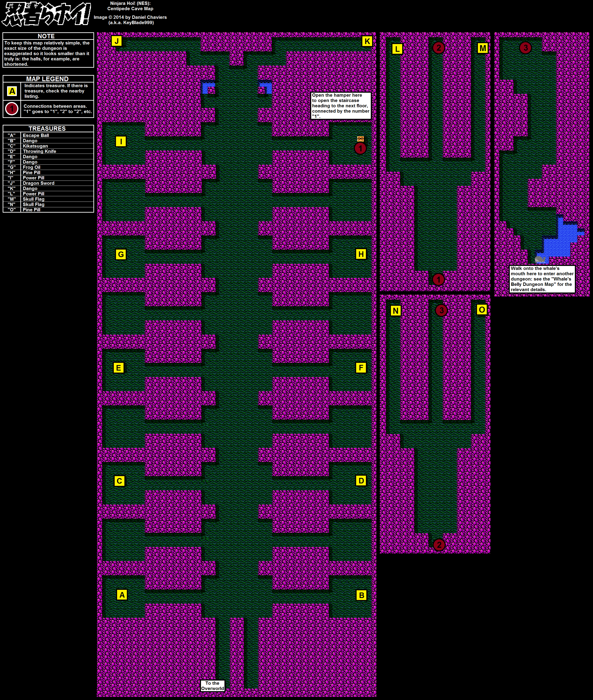Click connection 3 in the whale area
Image resolution: width=593 pixels, height=700 pixels.
(x=525, y=48)
